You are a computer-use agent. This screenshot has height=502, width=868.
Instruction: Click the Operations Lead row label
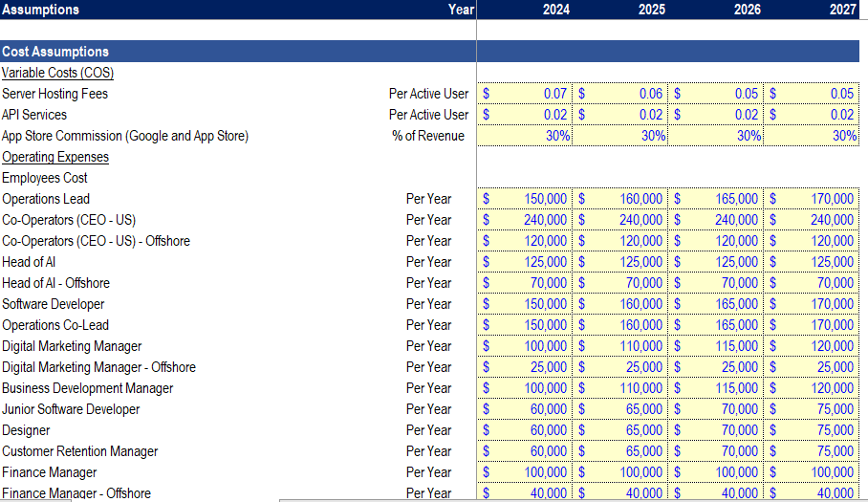[45, 199]
